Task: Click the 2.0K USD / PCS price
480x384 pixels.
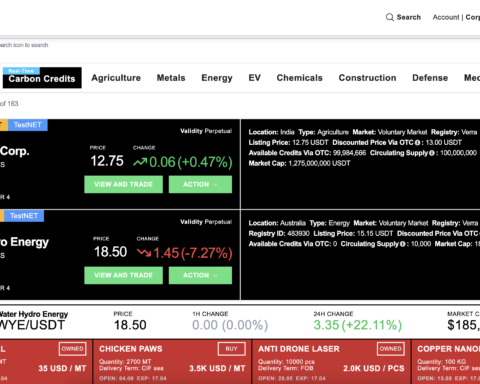Action: pos(374,368)
